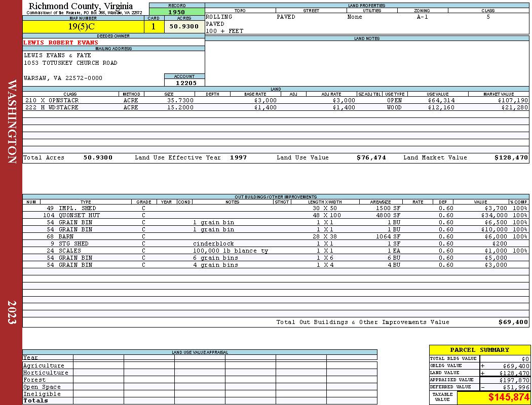Click the Ineligible row label
Image resolution: width=532 pixels, height=405 pixels.
click(42, 394)
